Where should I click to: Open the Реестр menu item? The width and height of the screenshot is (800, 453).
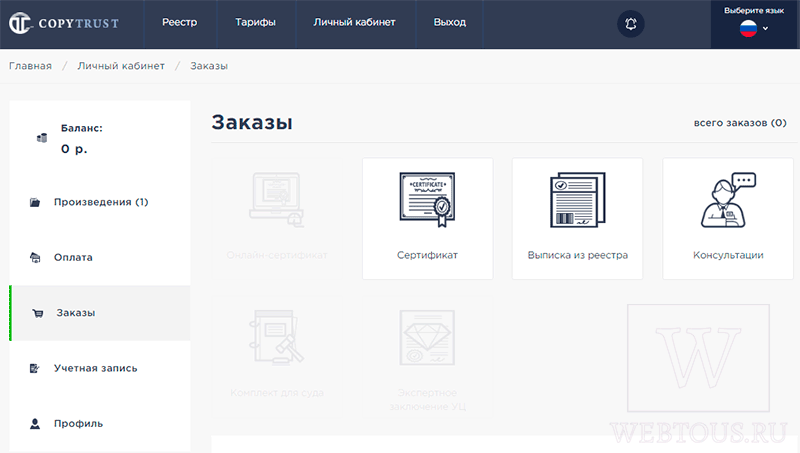pos(180,22)
